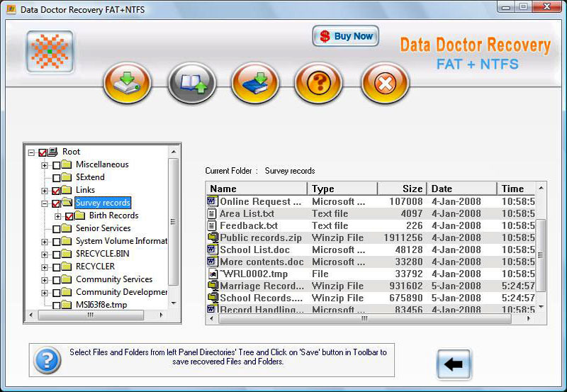Click the file list scroll up arrow
The height and width of the screenshot is (392, 567).
541,188
